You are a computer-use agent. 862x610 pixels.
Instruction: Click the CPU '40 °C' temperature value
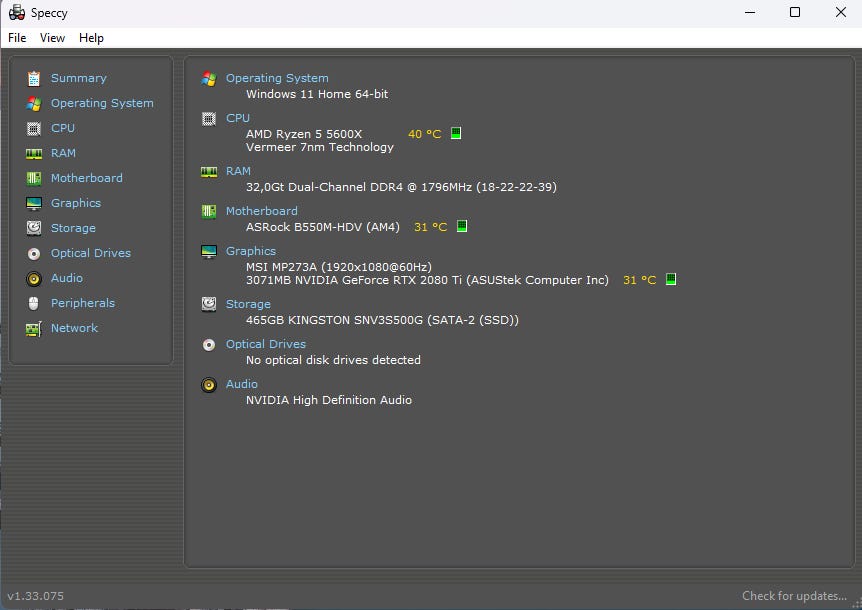point(424,134)
